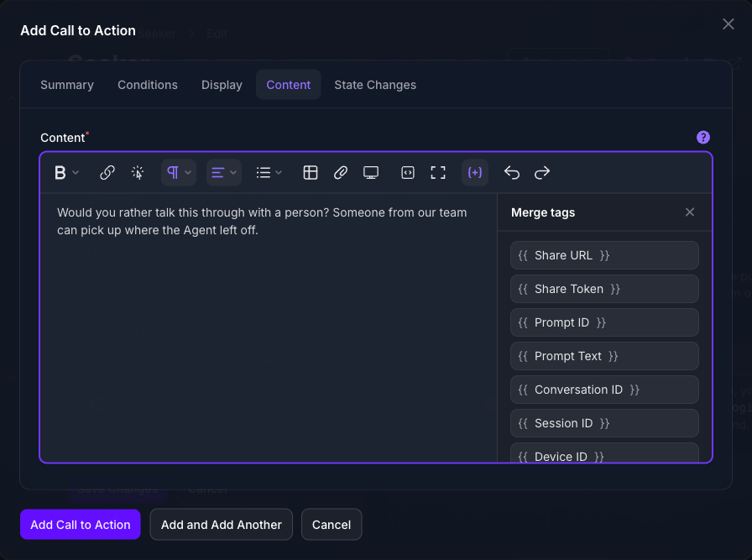Screen dimensions: 752x560
Task: Switch to the Conditions tab
Action: pos(148,85)
